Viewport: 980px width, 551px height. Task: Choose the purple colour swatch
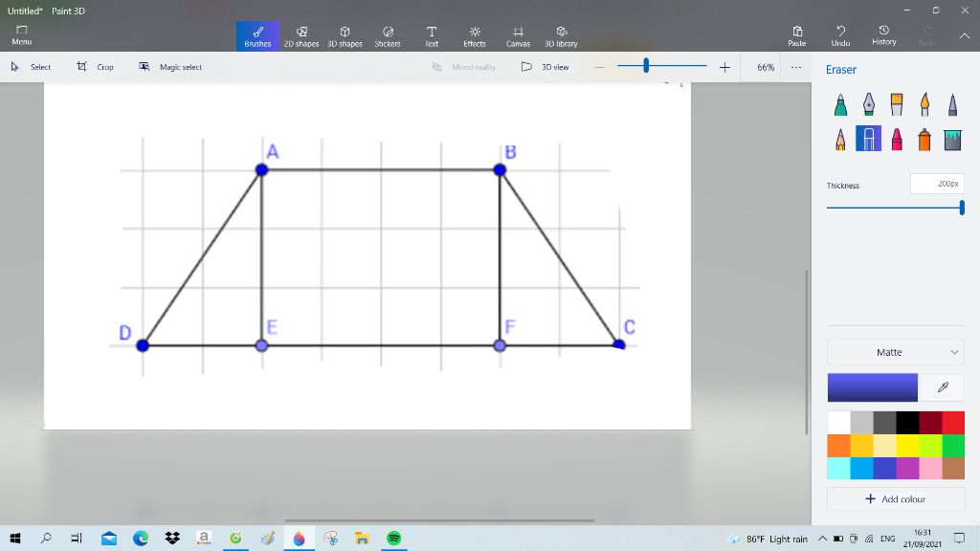(x=907, y=468)
